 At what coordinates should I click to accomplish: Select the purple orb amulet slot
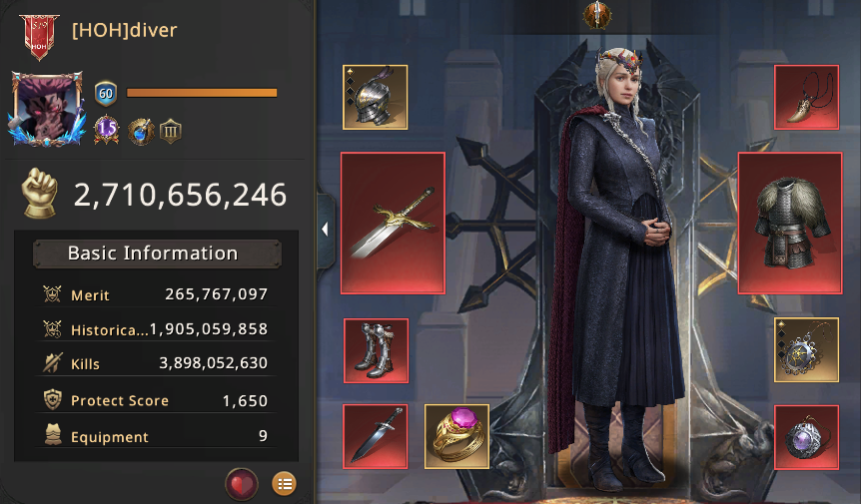pyautogui.click(x=807, y=438)
